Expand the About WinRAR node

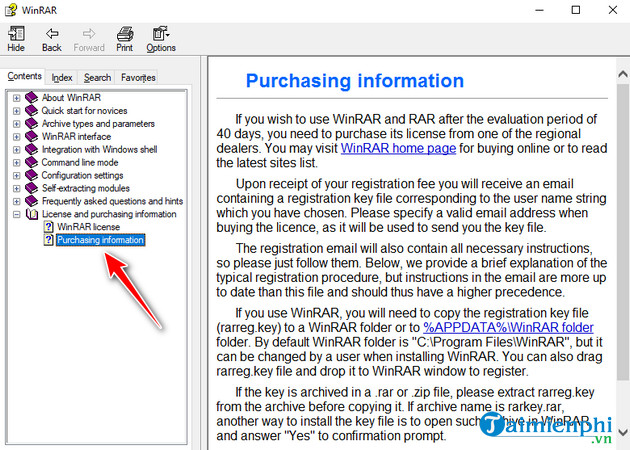tap(16, 98)
